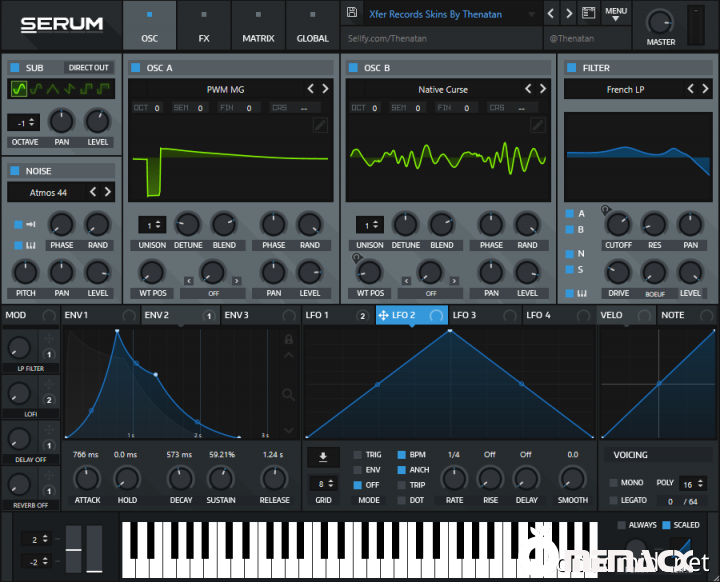
Task: Switch to the FX tab
Action: pos(204,26)
